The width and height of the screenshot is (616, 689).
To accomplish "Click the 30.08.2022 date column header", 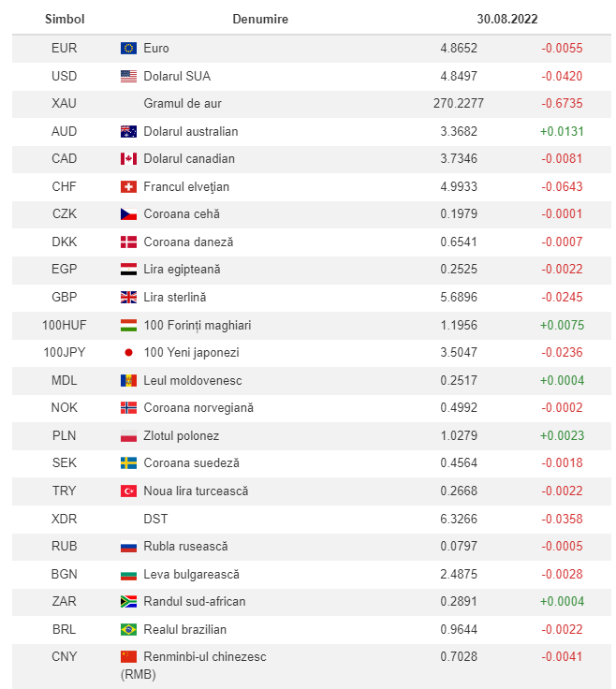I will click(507, 19).
